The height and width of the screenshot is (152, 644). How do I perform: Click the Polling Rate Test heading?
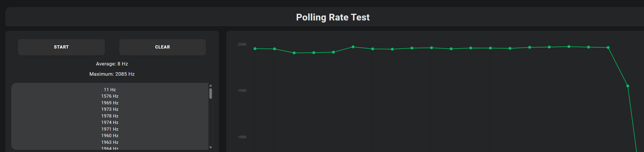click(x=333, y=17)
